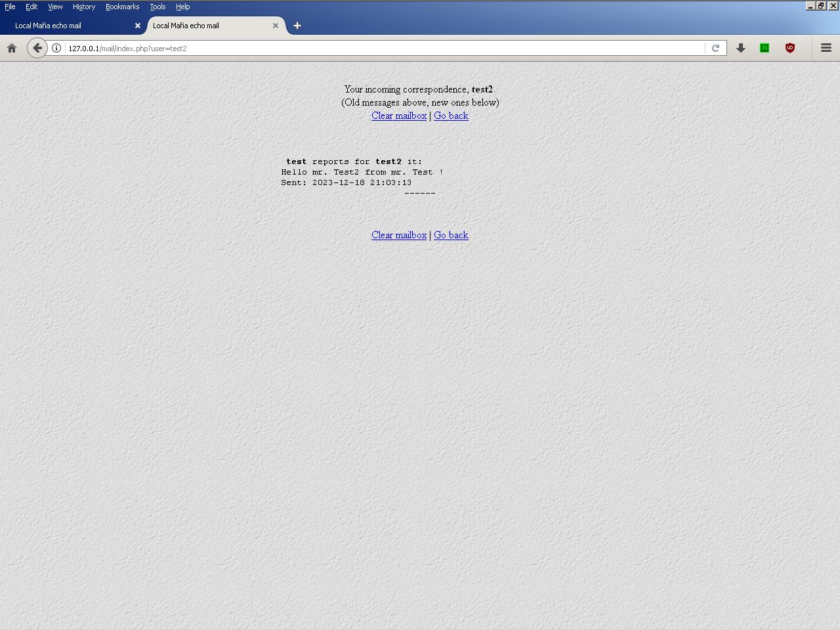Toggle the green JS extension icon
Viewport: 840px width, 630px height.
765,48
